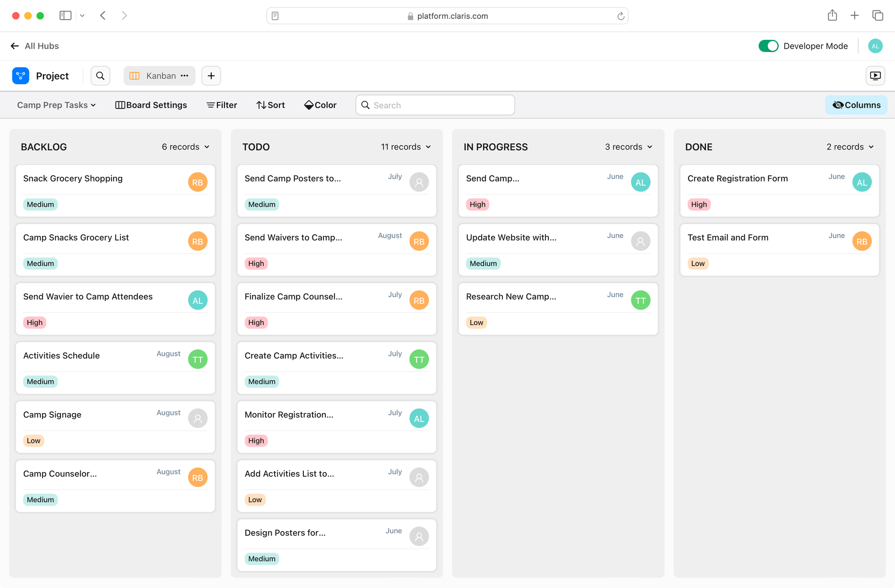Go back to All Hubs
This screenshot has width=895, height=588.
(42, 46)
